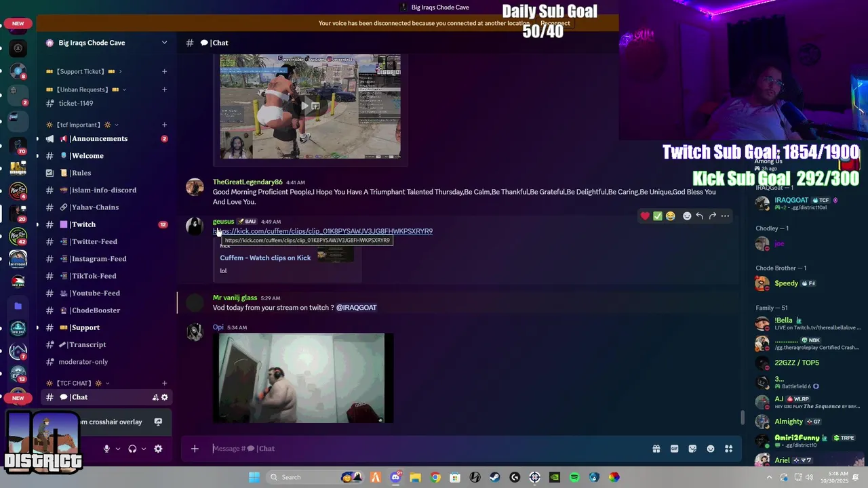Screen dimensions: 868x488
Task: Open Spotify from the taskbar
Action: pyautogui.click(x=574, y=477)
